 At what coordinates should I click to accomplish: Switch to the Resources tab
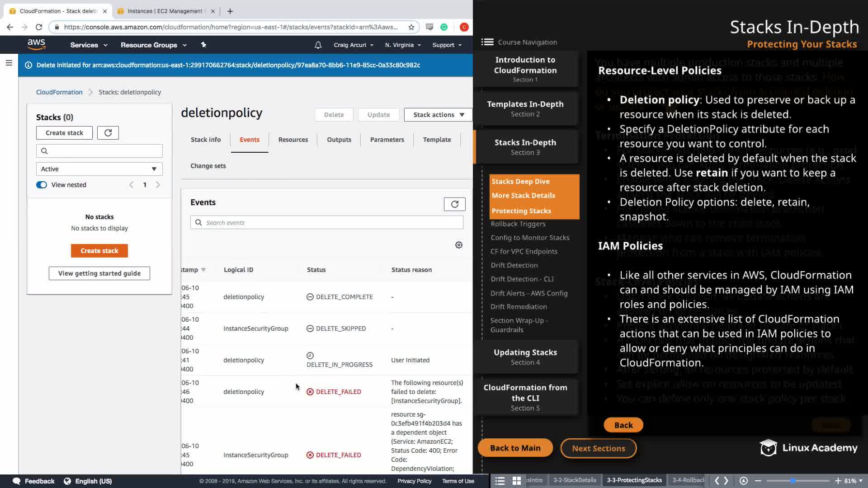point(293,140)
